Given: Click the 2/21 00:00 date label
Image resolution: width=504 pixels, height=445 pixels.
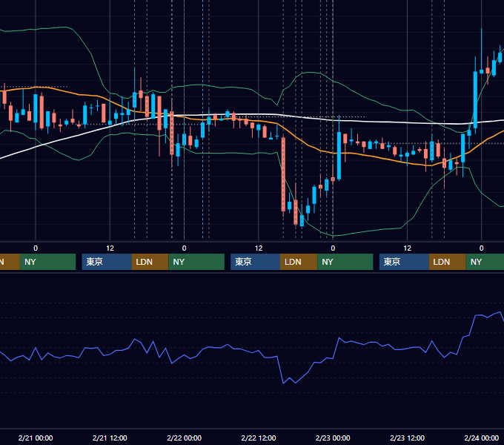Looking at the screenshot, I should coord(36,438).
